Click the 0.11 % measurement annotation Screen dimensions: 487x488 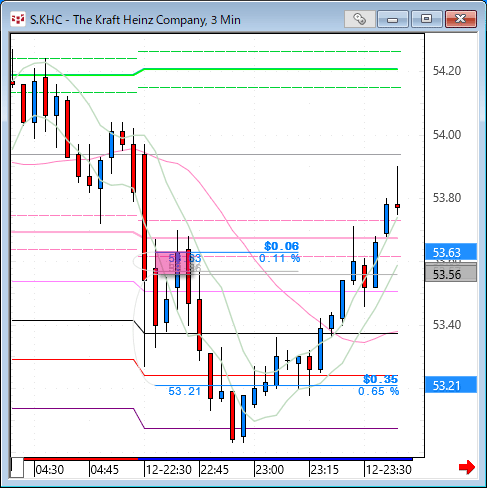click(x=279, y=258)
